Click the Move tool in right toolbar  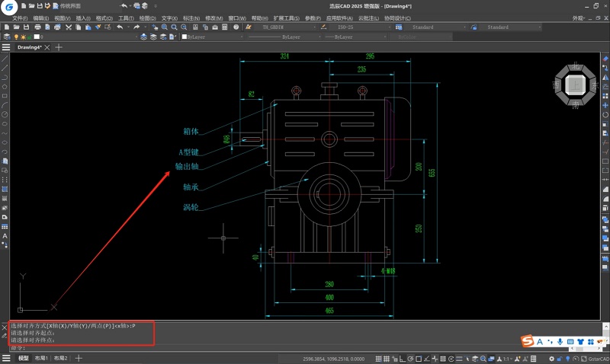(605, 105)
